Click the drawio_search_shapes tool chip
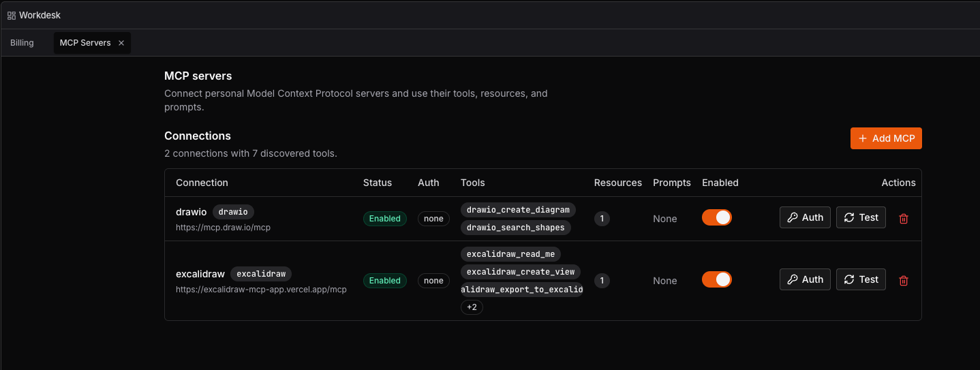 516,228
